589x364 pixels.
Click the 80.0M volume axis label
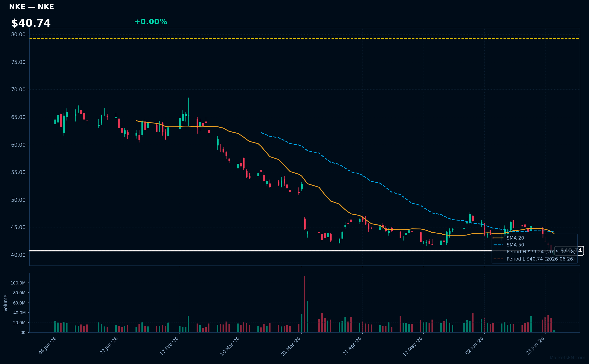[19, 293]
